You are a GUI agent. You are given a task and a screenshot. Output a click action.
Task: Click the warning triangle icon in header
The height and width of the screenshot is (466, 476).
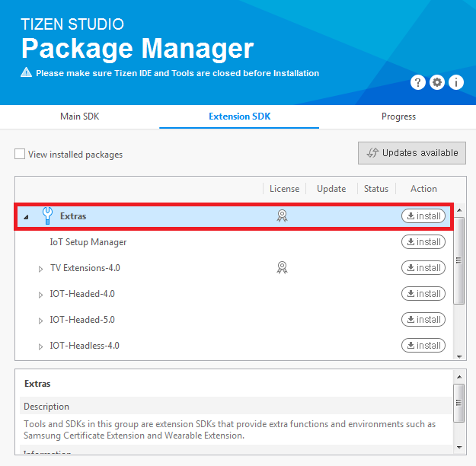27,74
